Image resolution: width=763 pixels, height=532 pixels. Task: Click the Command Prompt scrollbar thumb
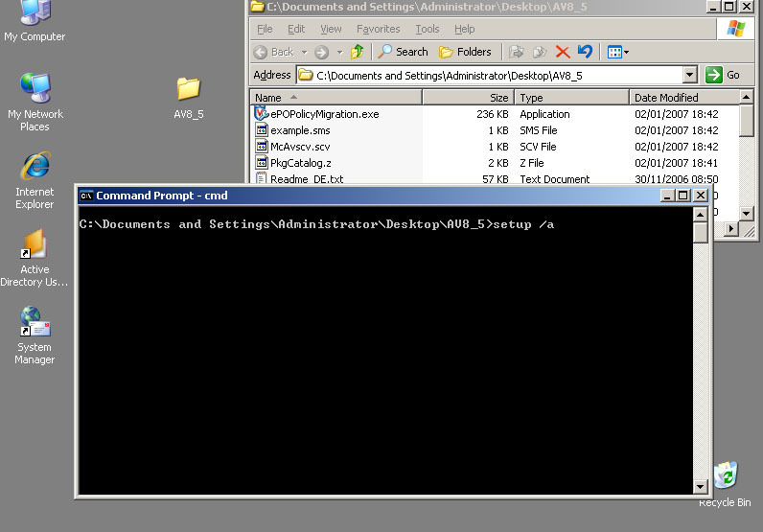tap(701, 232)
